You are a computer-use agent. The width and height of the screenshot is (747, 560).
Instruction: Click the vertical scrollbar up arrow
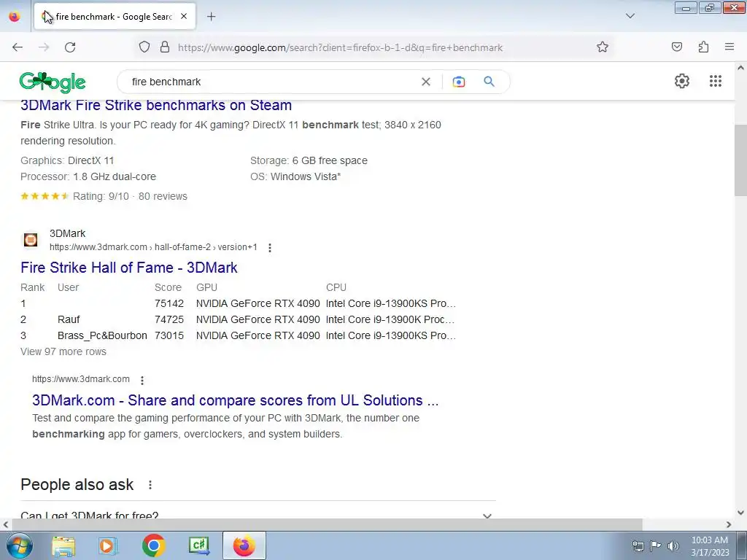point(740,68)
